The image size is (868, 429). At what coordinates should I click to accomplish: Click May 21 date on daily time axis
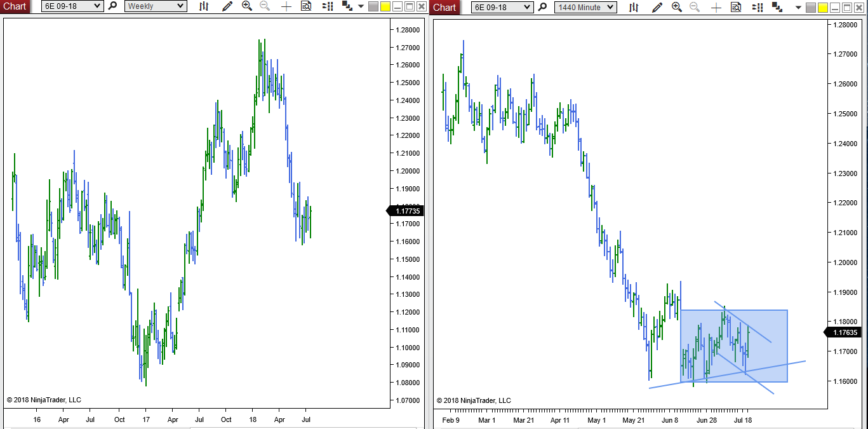(634, 420)
